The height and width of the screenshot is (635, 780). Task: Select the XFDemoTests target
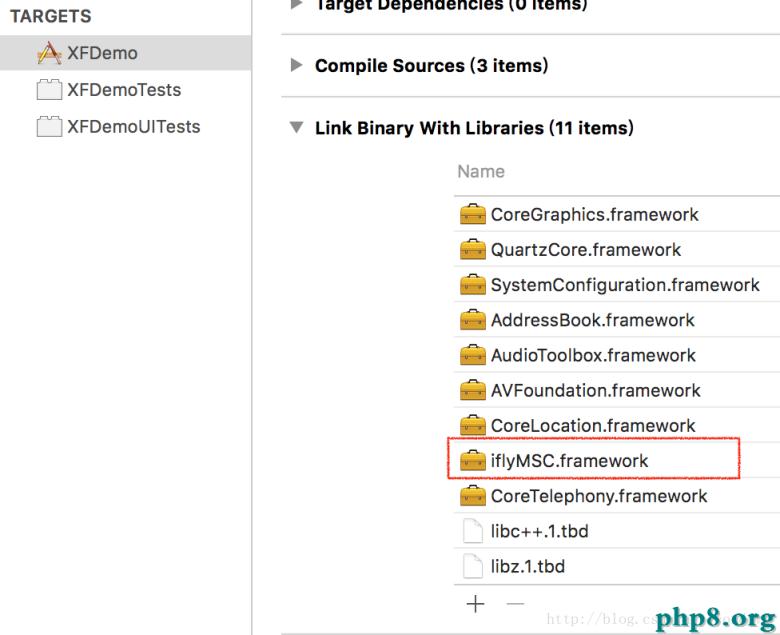[123, 90]
